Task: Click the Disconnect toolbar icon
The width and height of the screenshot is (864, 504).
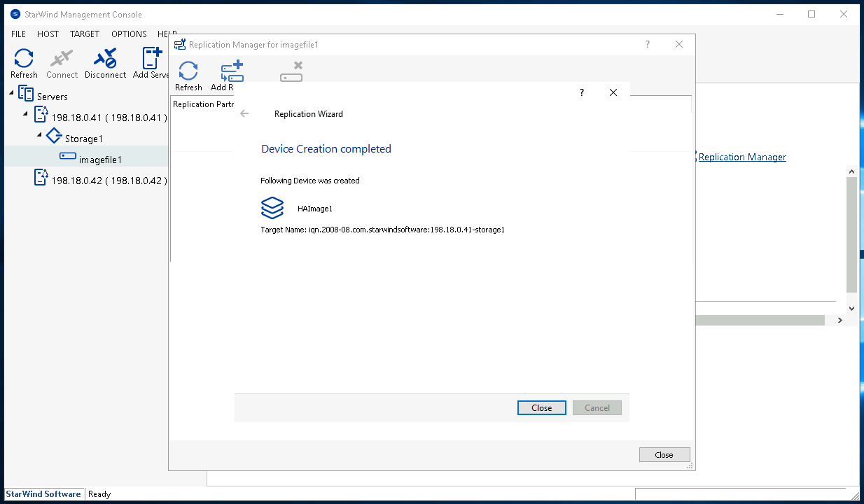Action: (x=105, y=59)
